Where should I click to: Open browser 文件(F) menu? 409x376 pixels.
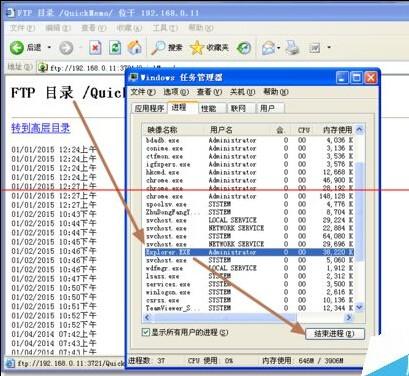point(22,28)
